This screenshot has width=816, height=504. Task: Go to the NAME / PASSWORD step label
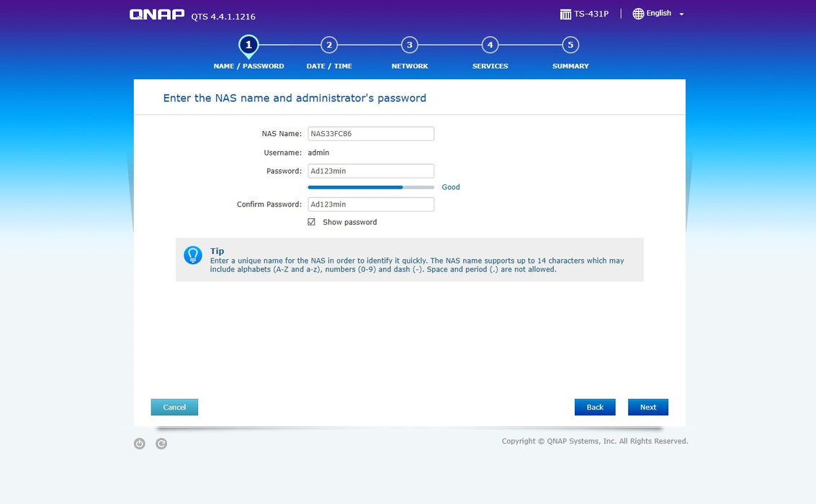(x=248, y=66)
